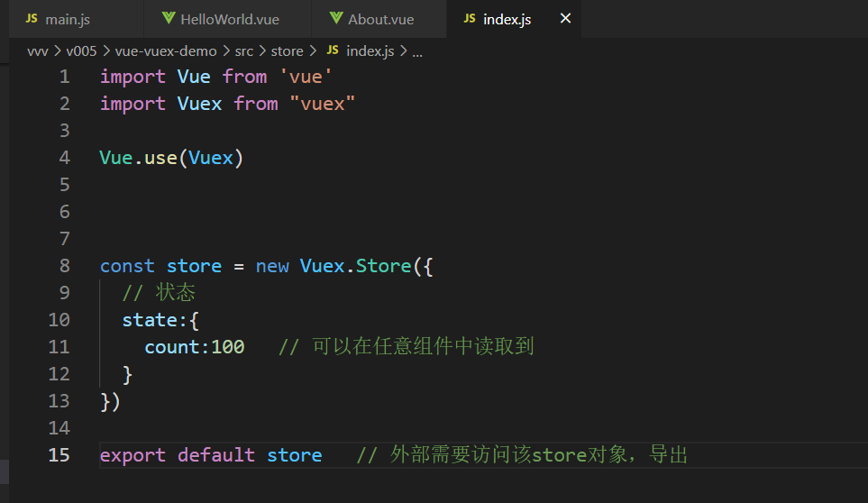Switch to the About.vue tab
868x503 pixels.
[x=379, y=19]
